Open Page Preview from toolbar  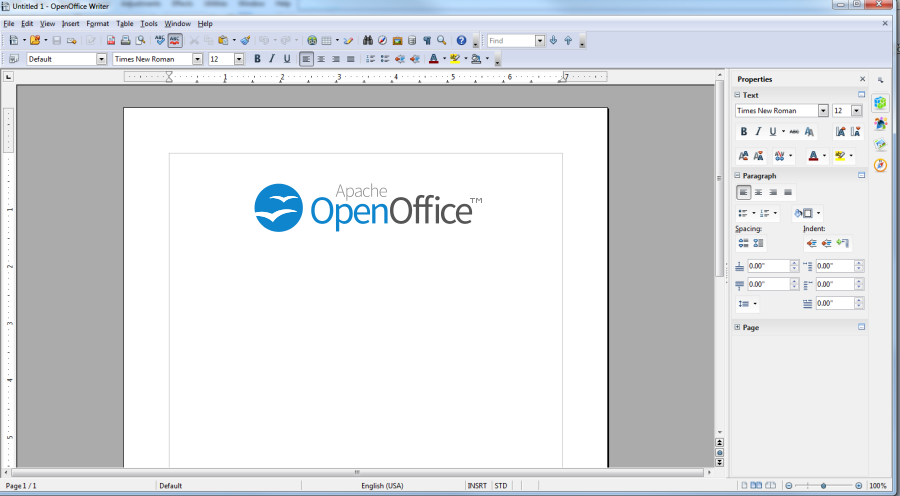[140, 40]
